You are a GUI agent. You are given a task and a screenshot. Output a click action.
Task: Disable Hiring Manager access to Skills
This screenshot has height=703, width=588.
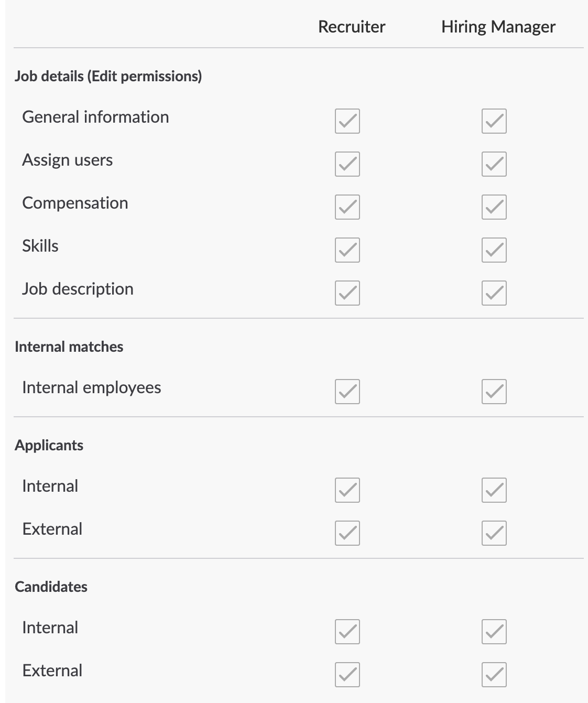[494, 250]
